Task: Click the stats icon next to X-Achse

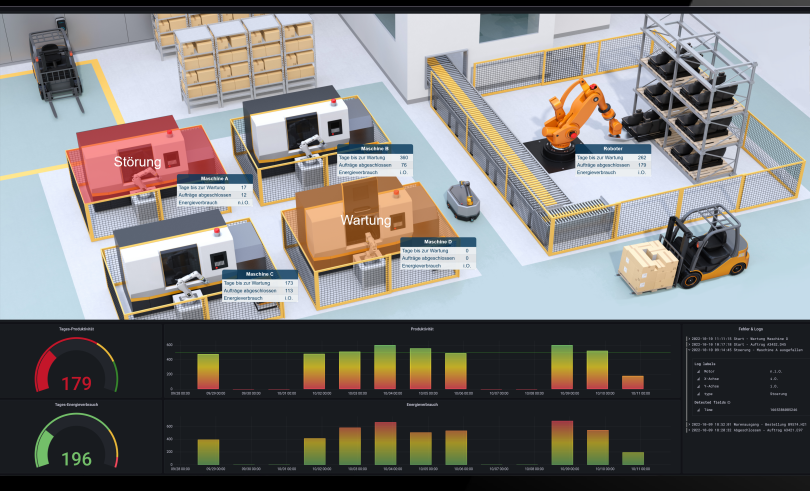Action: pos(698,380)
